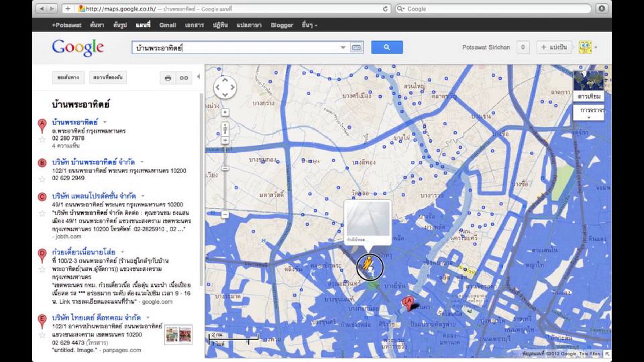This screenshot has height=362, width=644.
Task: Open the 4 ความเห็น reviews link
Action: (66, 146)
